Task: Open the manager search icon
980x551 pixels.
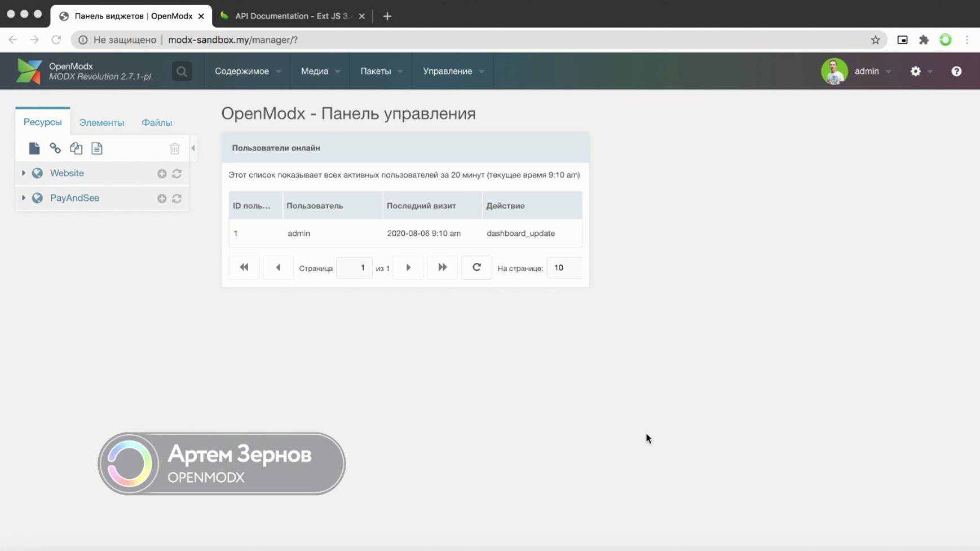Action: tap(182, 72)
